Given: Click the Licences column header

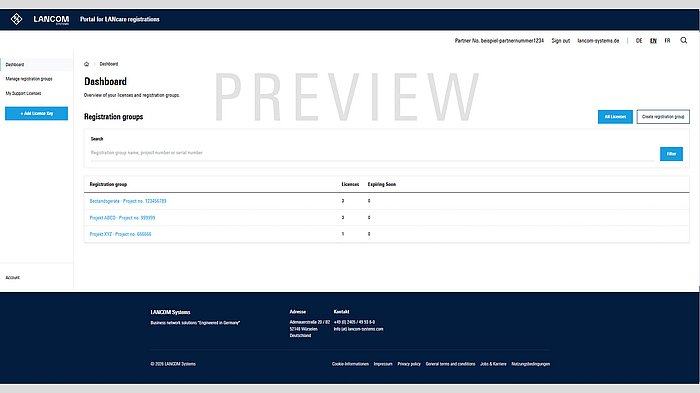Looking at the screenshot, I should click(x=350, y=184).
